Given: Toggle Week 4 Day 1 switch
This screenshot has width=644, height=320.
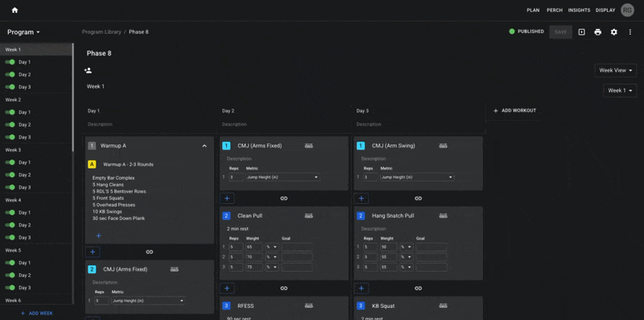Looking at the screenshot, I should point(10,213).
